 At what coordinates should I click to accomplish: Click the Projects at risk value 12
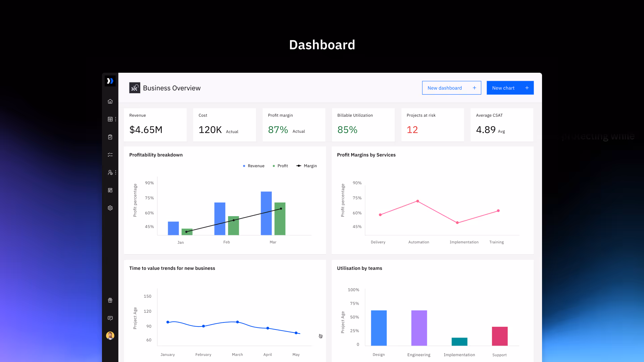click(x=412, y=130)
